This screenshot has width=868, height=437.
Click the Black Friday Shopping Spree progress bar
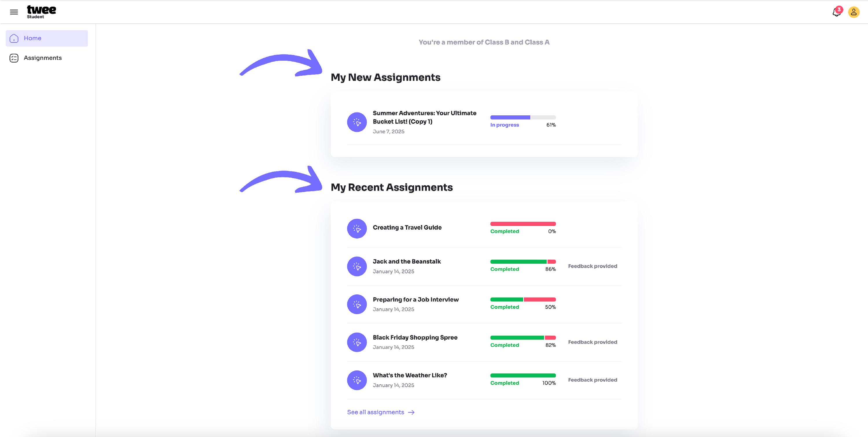523,338
